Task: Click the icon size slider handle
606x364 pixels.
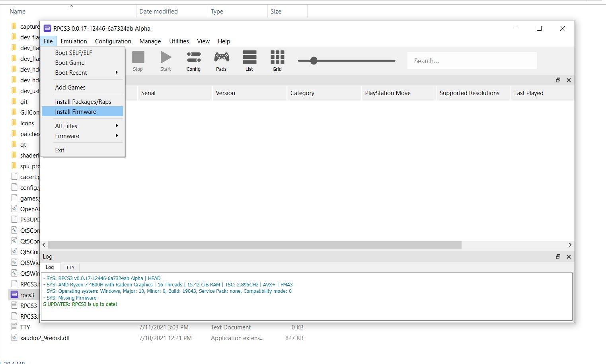Action: (x=314, y=60)
